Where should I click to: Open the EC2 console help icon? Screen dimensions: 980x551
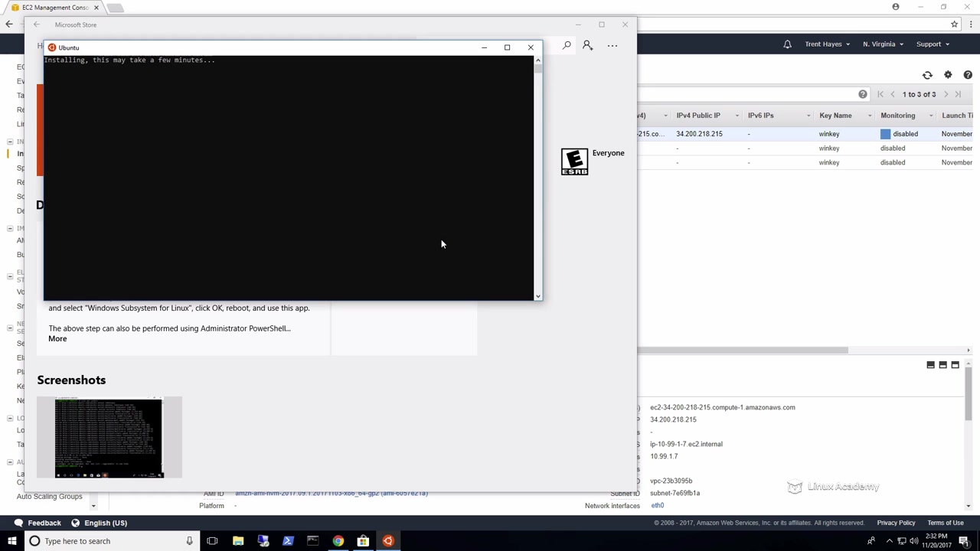pos(968,75)
